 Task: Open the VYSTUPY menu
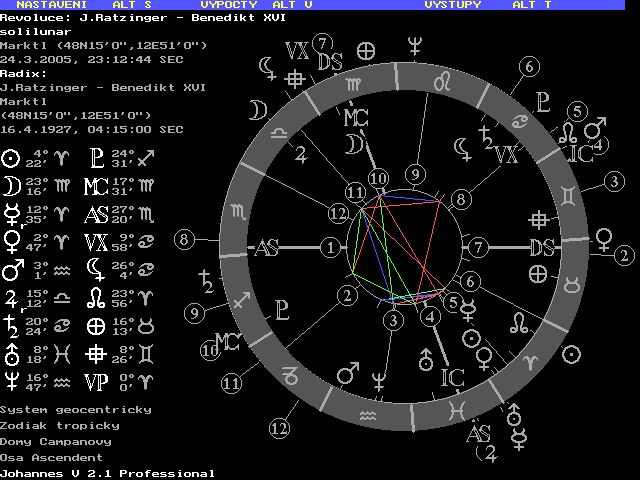(452, 5)
